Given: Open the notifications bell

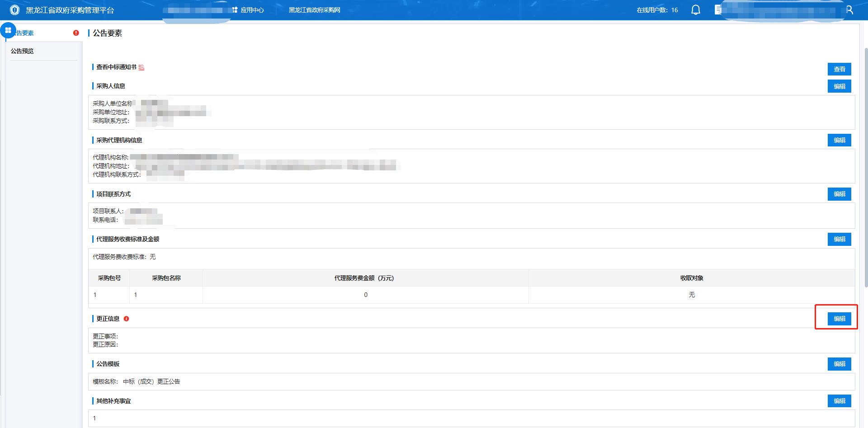Looking at the screenshot, I should (696, 10).
